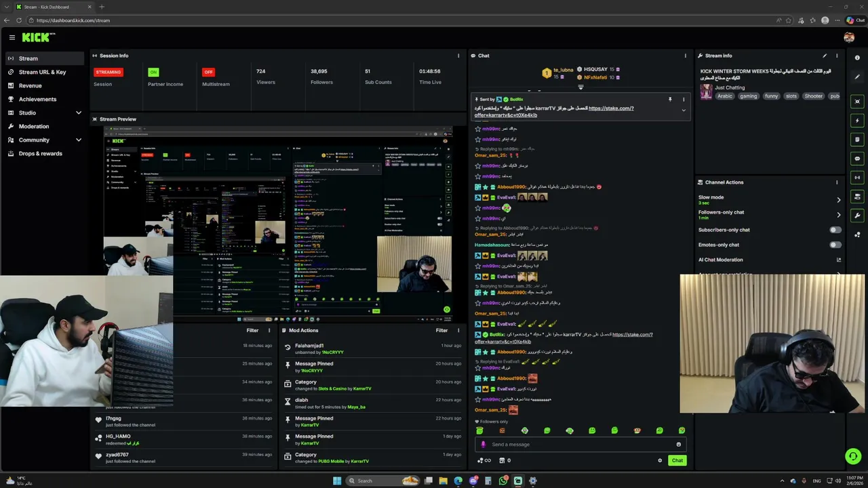Open Chat panel three-dot menu

pos(685,56)
